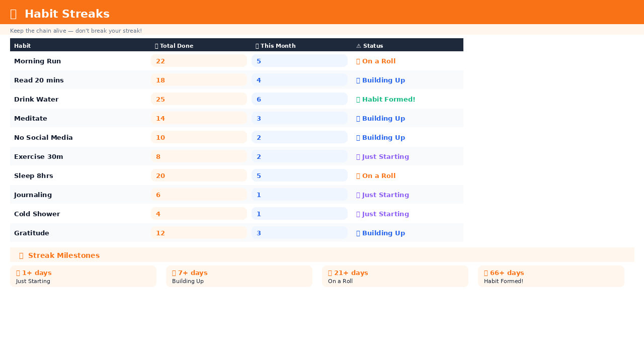The image size is (644, 362).
Task: Click Habit Formed! status of Drink Water
Action: point(386,100)
